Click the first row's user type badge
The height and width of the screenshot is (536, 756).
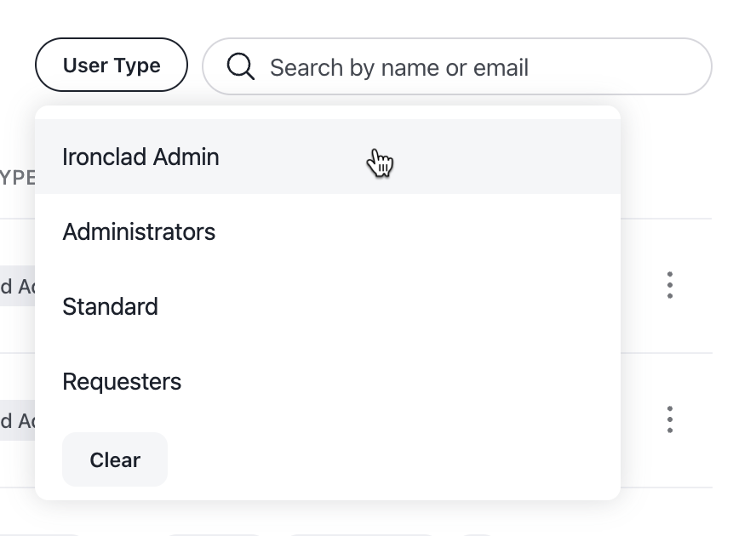point(17,286)
